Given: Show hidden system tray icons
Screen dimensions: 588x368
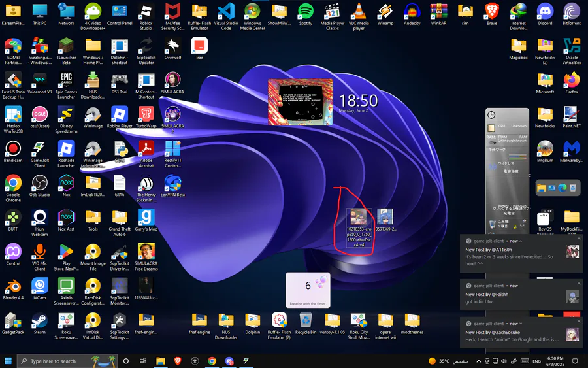Looking at the screenshot, I should [x=478, y=361].
